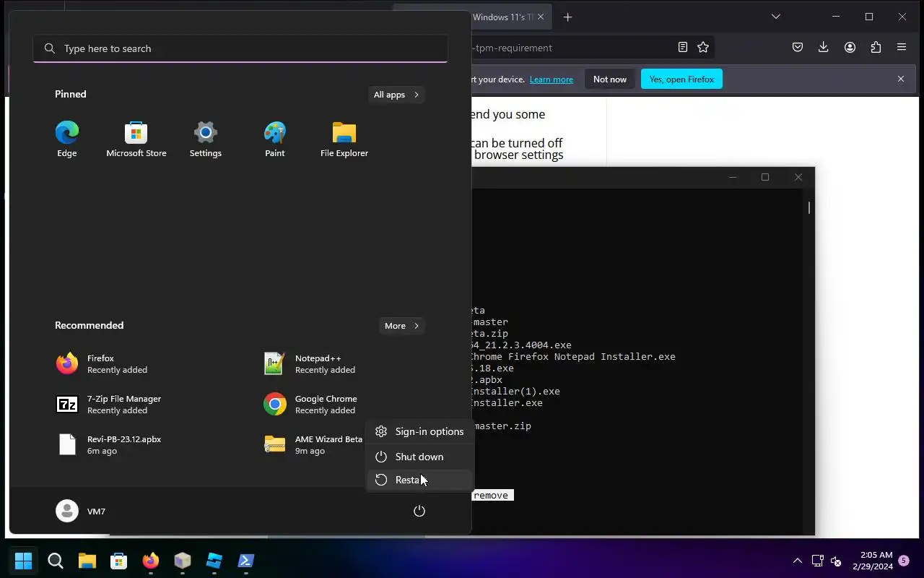924x578 pixels.
Task: Open the Firefox hamburger application menu
Action: (902, 47)
